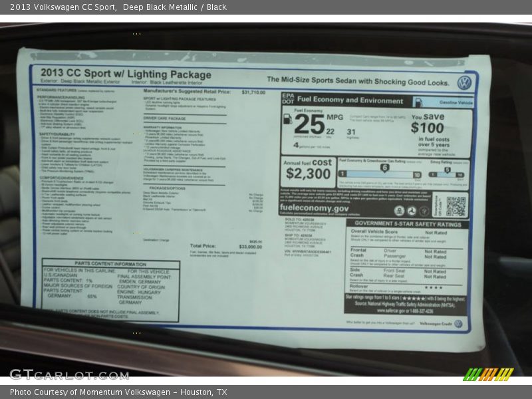Click the "Fuel Economy and Environment" heading
Screen dimensions: 532x399
point(350,100)
